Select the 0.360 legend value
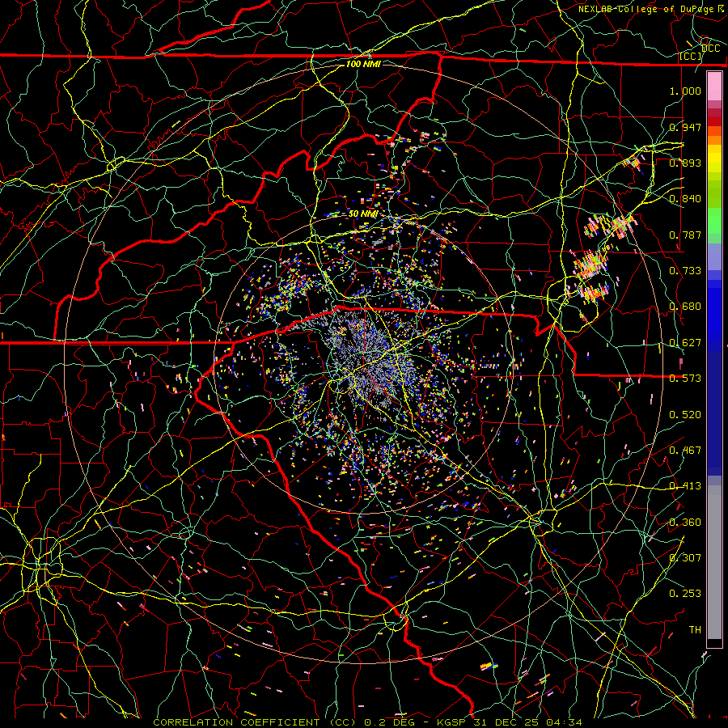Viewport: 728px width, 728px height. click(x=685, y=523)
